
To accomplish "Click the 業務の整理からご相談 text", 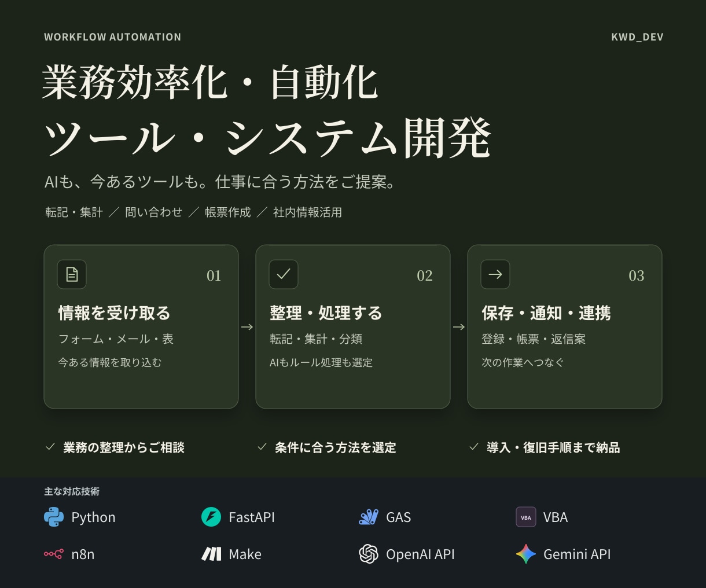I will tap(124, 447).
